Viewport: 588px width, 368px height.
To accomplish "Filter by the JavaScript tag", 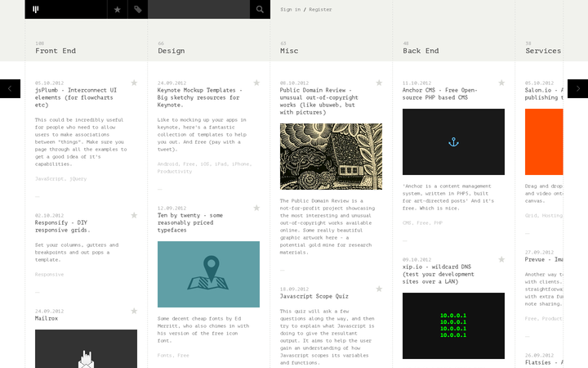I will [49, 179].
